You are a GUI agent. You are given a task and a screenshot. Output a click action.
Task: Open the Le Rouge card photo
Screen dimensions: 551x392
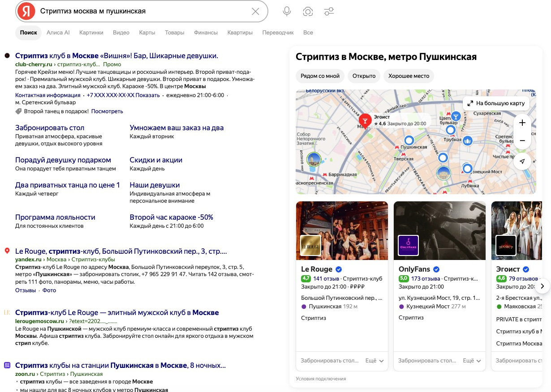pos(342,230)
